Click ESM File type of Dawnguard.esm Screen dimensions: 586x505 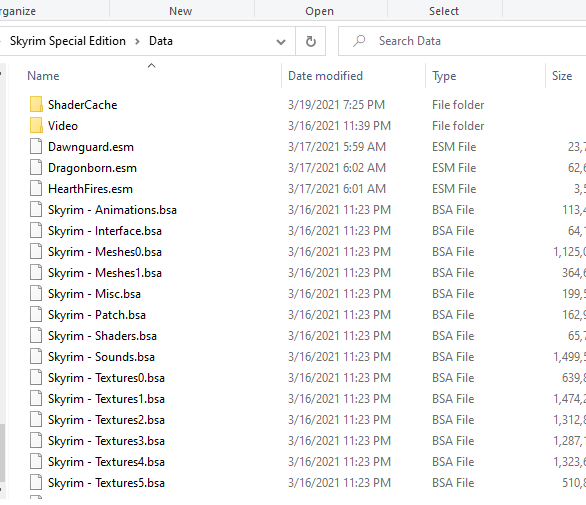(454, 147)
